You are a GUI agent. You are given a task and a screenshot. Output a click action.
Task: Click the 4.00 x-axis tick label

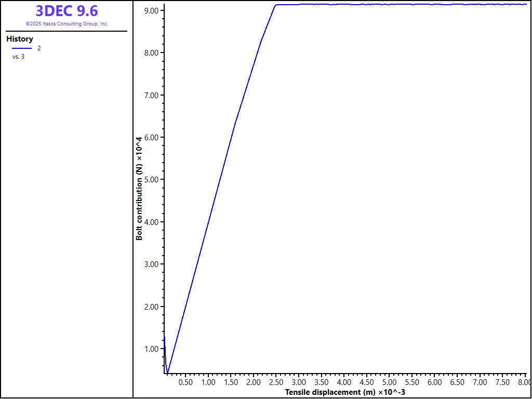click(344, 382)
